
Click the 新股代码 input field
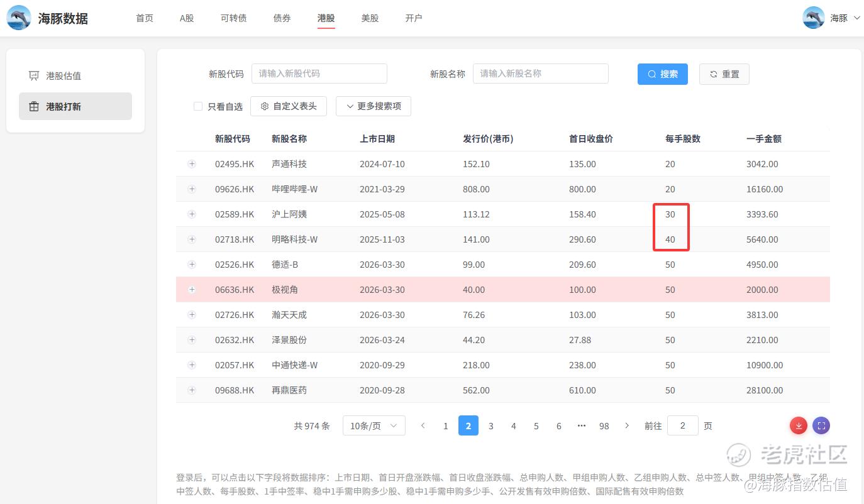tap(319, 74)
